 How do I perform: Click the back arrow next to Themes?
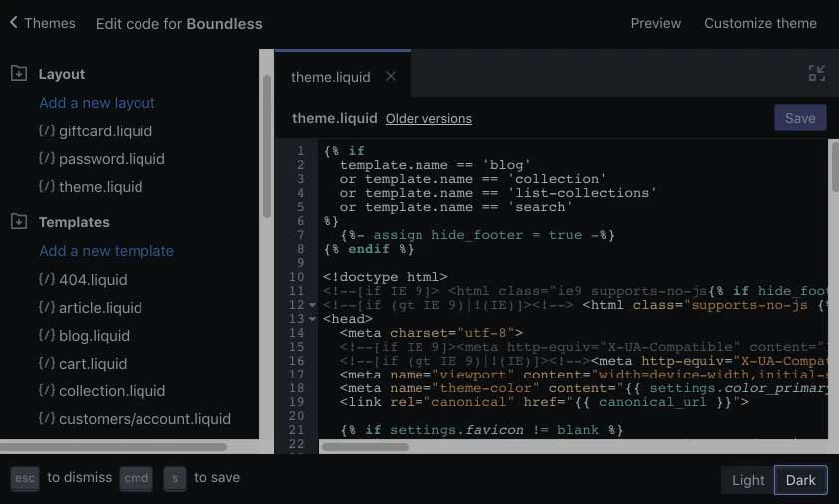click(14, 23)
